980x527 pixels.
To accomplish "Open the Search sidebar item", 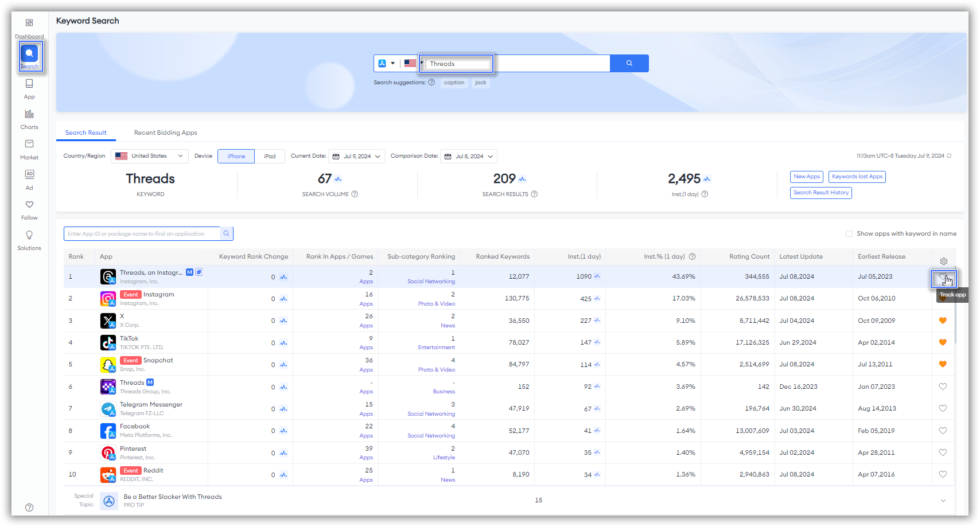I will 29,57.
